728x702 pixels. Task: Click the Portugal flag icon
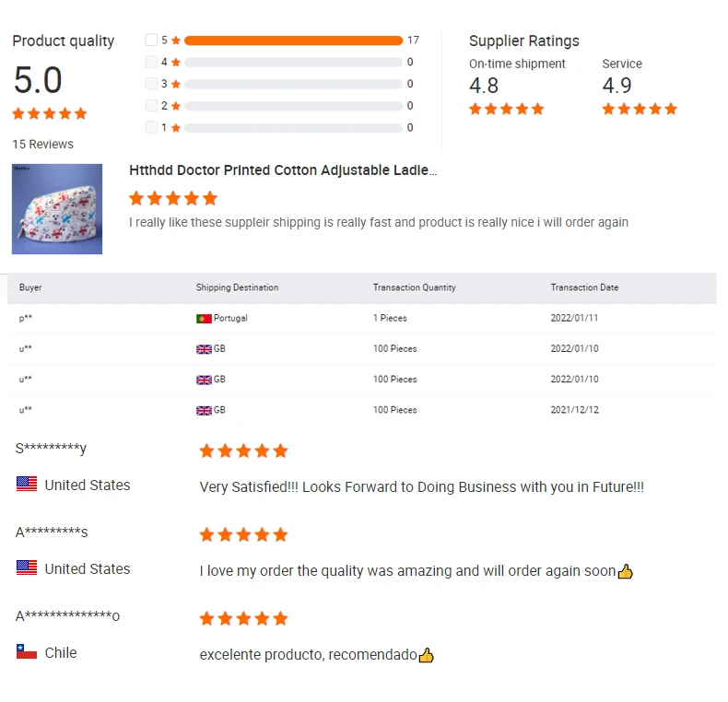(x=204, y=319)
